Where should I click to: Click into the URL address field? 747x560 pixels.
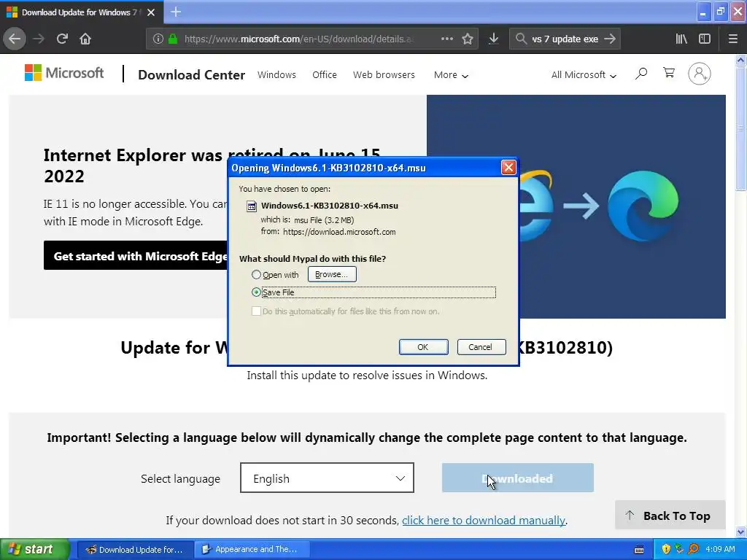(299, 39)
